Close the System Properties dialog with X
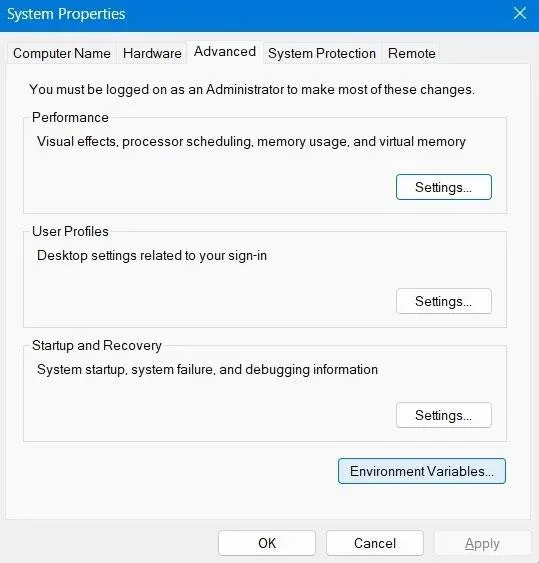The height and width of the screenshot is (563, 539). pyautogui.click(x=520, y=14)
